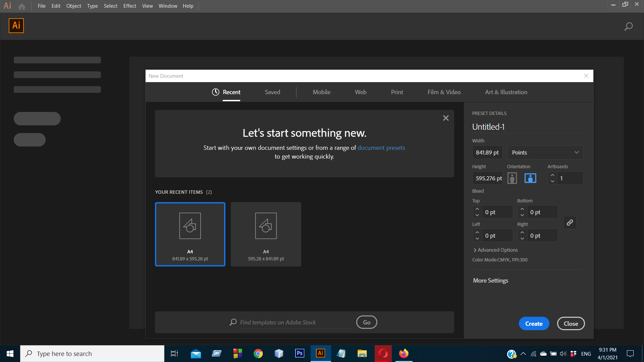The width and height of the screenshot is (644, 362).
Task: Click the volume icon in system tray
Action: [563, 354]
